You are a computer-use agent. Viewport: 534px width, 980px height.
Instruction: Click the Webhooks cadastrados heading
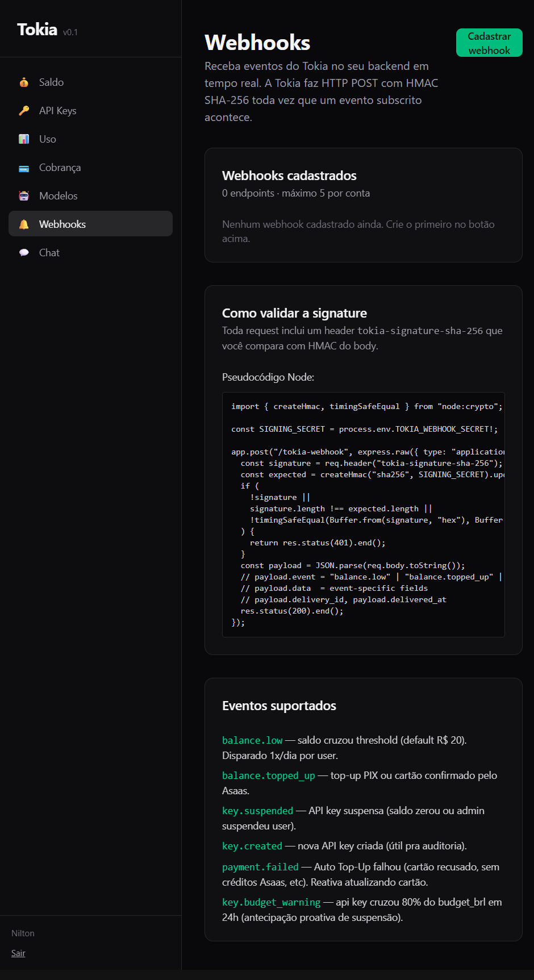click(289, 176)
